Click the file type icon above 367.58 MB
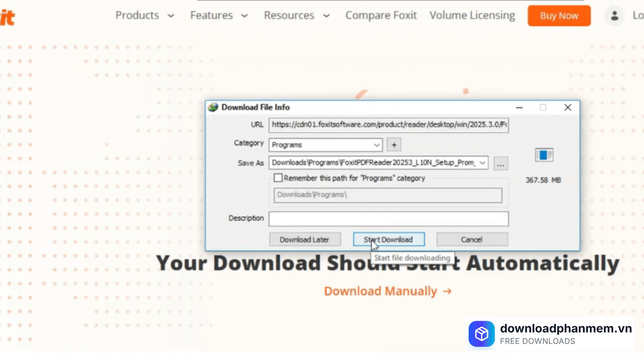Viewport: 644px width, 362px height. tap(544, 155)
